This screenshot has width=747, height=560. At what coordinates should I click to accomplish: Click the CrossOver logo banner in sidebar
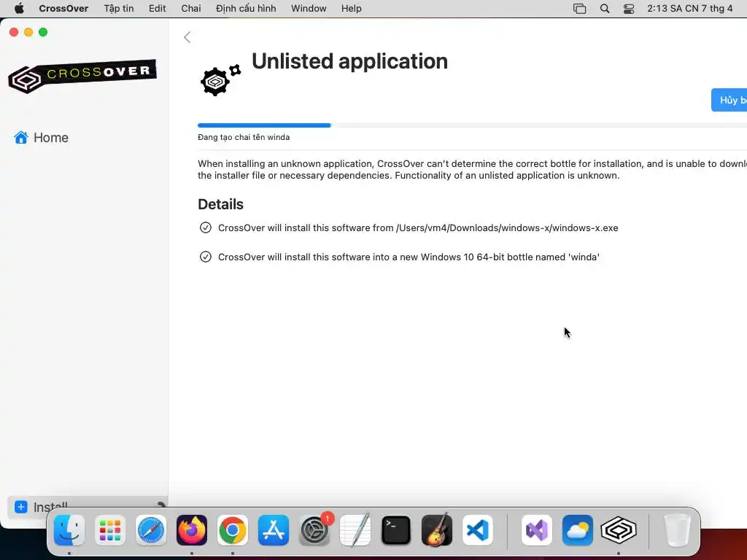(82, 76)
